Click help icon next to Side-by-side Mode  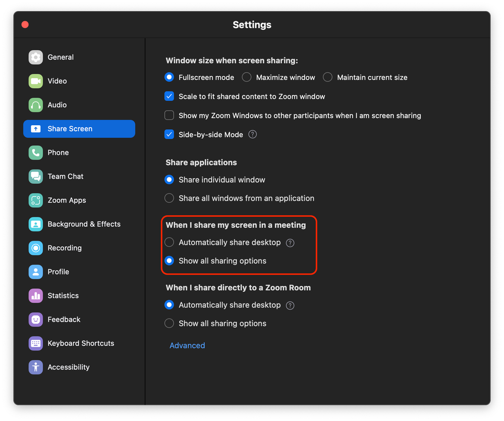pos(253,135)
